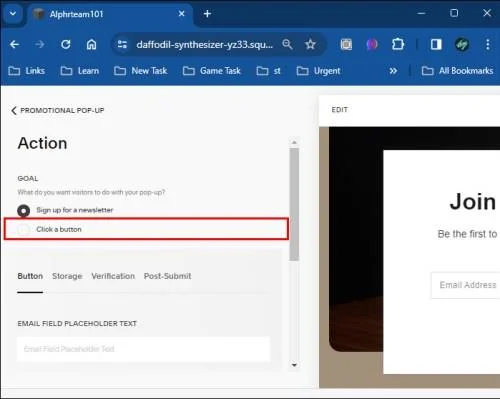Click the daffodil-synthesizer URL address bar
The width and height of the screenshot is (500, 399).
(x=204, y=45)
